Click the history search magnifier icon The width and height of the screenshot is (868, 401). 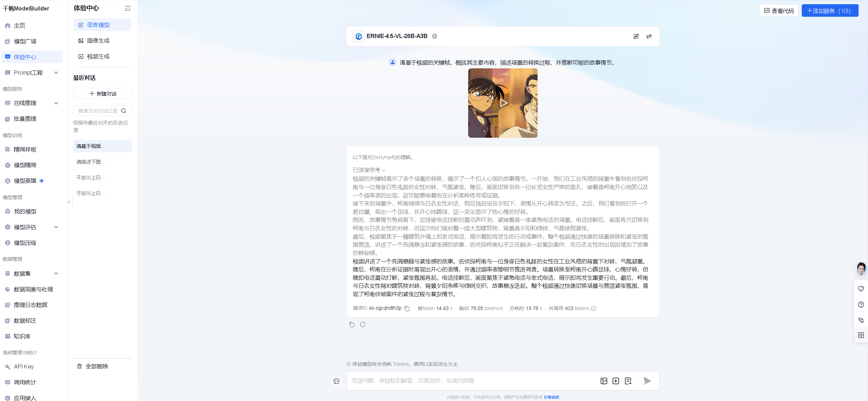point(123,111)
